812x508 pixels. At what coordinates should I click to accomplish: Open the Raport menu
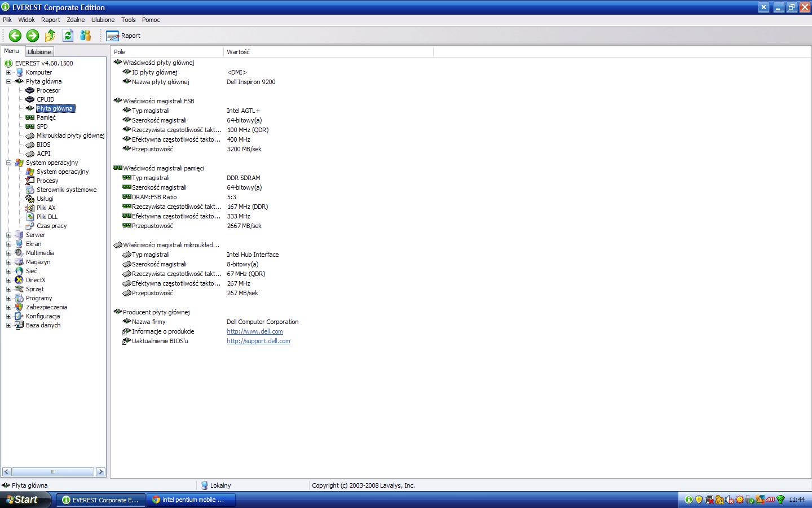point(51,20)
